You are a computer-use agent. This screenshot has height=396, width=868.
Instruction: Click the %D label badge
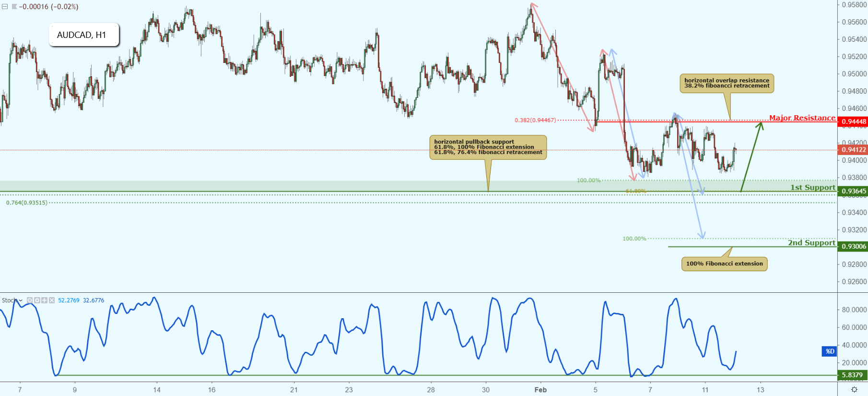tap(830, 351)
